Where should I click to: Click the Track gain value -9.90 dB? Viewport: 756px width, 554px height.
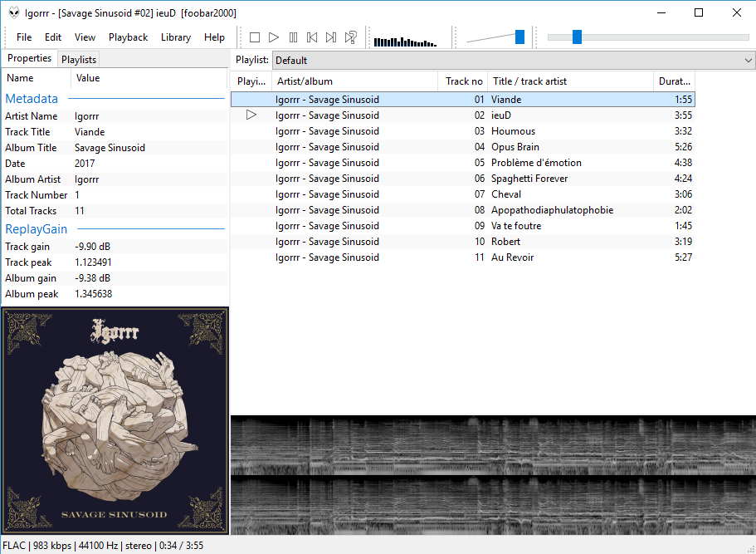93,247
